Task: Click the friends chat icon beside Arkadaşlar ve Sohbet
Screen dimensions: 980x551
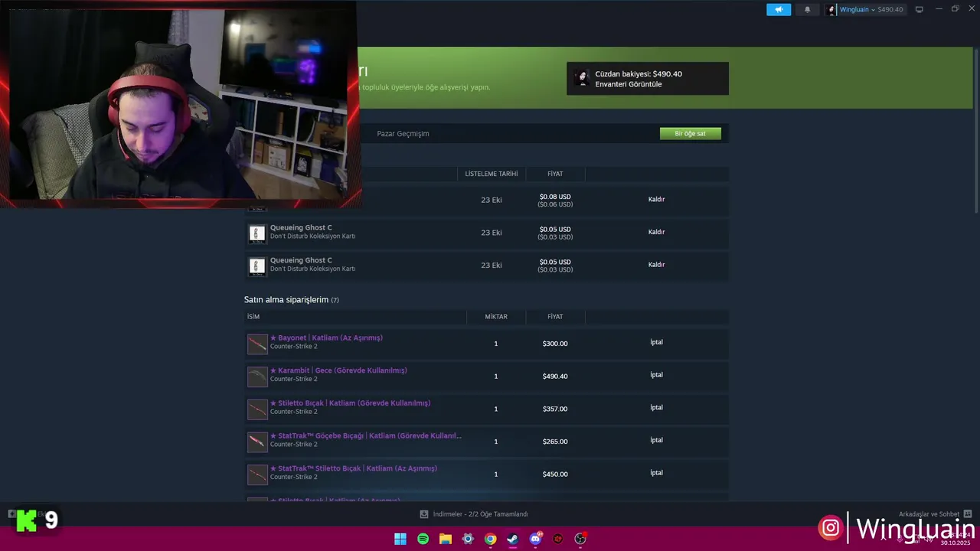Action: coord(968,514)
